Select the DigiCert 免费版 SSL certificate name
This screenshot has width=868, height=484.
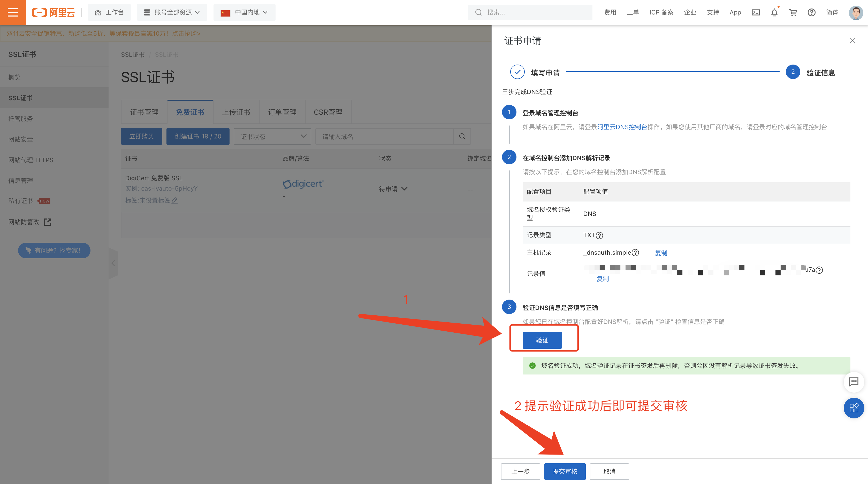point(154,178)
